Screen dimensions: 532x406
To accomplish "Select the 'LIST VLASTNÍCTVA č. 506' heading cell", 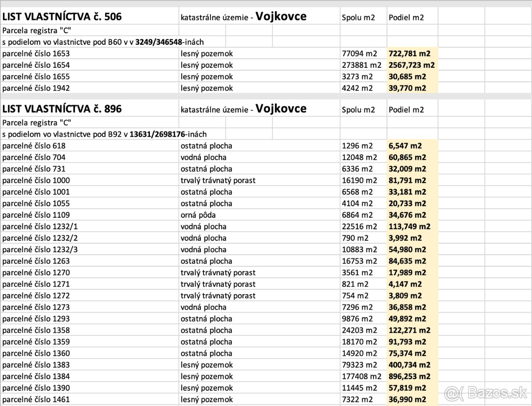I will pos(62,17).
